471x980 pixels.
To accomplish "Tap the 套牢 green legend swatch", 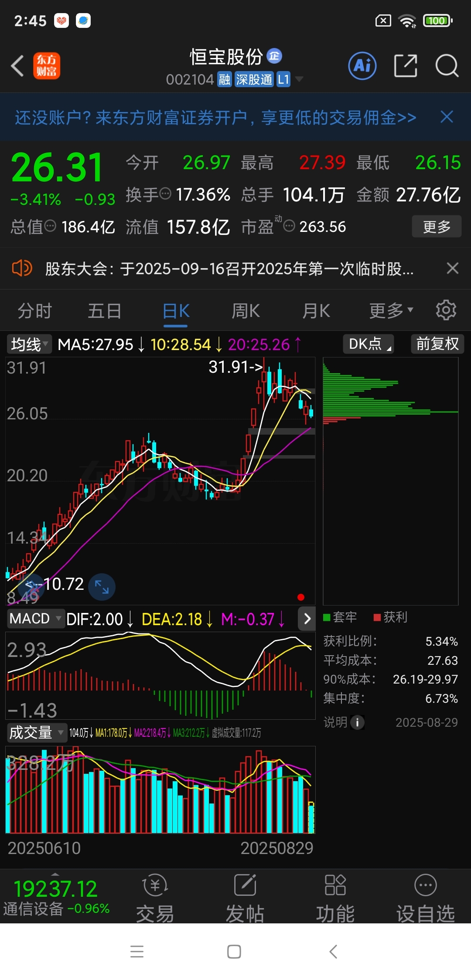I will (327, 617).
